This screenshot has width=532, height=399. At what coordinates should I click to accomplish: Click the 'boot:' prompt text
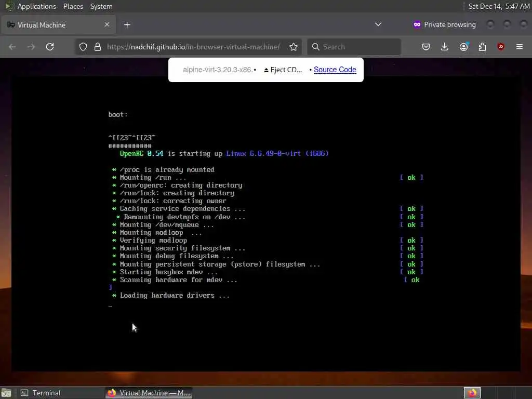(118, 115)
